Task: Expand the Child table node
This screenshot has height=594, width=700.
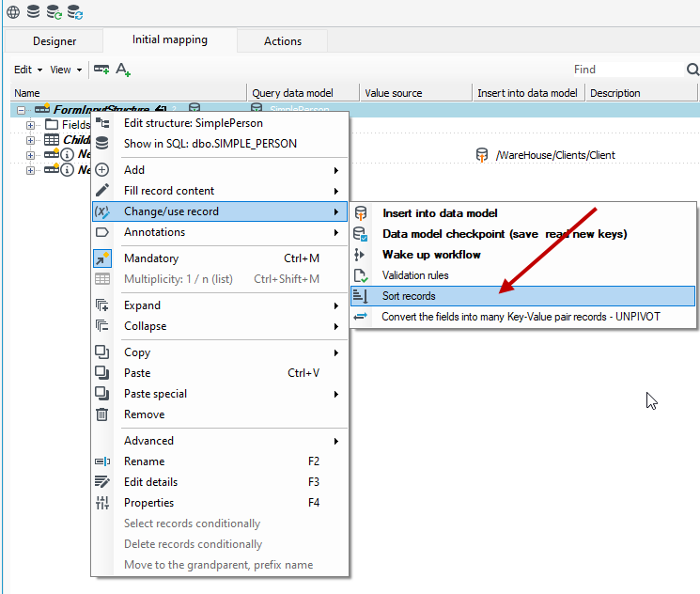Action: click(30, 141)
